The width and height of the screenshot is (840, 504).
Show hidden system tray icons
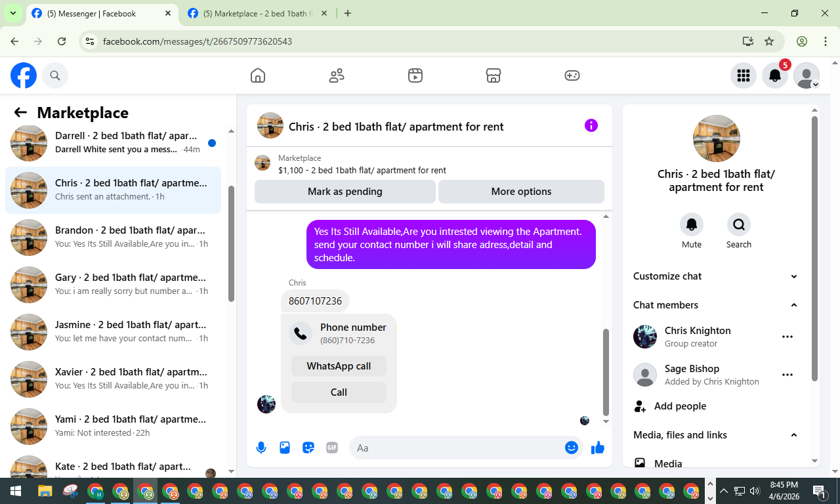[724, 491]
